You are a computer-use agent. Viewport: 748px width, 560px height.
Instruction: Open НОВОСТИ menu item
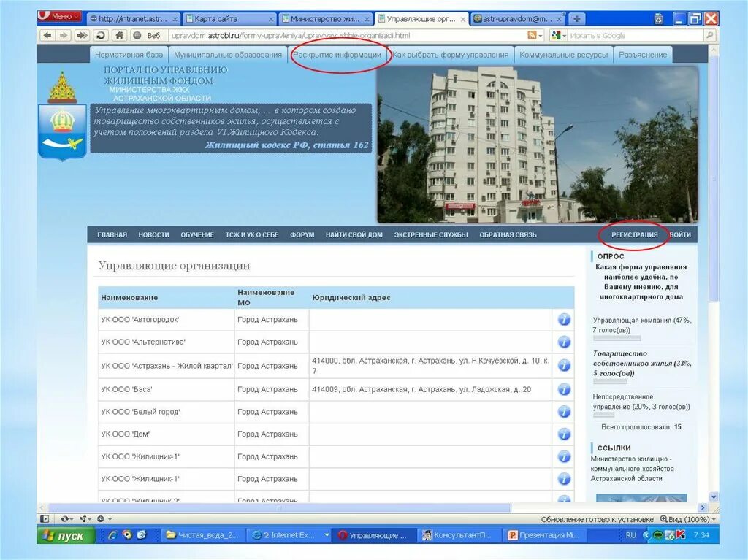[153, 234]
